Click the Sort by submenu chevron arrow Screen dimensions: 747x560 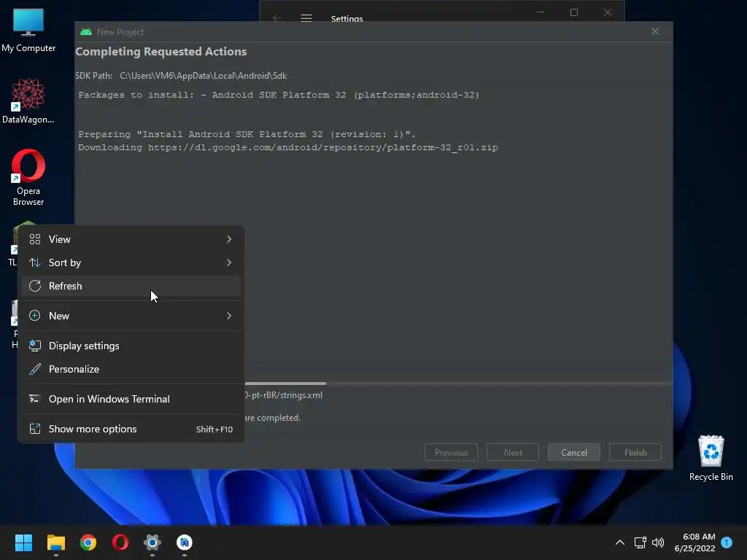pyautogui.click(x=229, y=262)
